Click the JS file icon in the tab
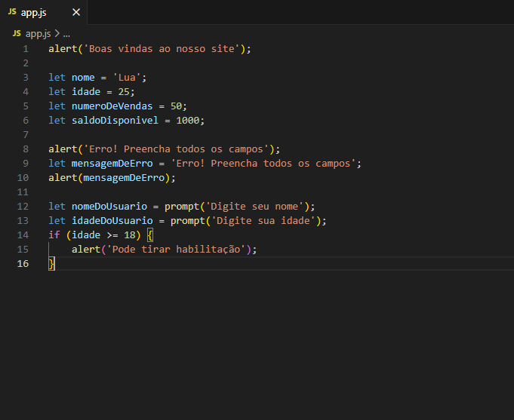 click(x=12, y=13)
